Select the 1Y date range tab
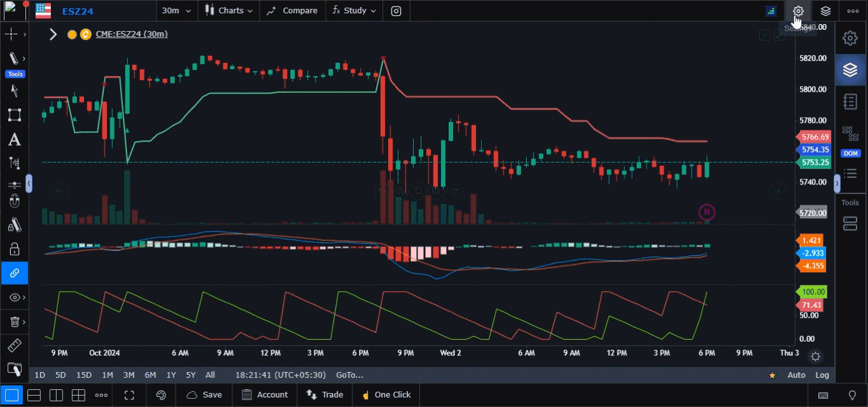 click(x=171, y=375)
